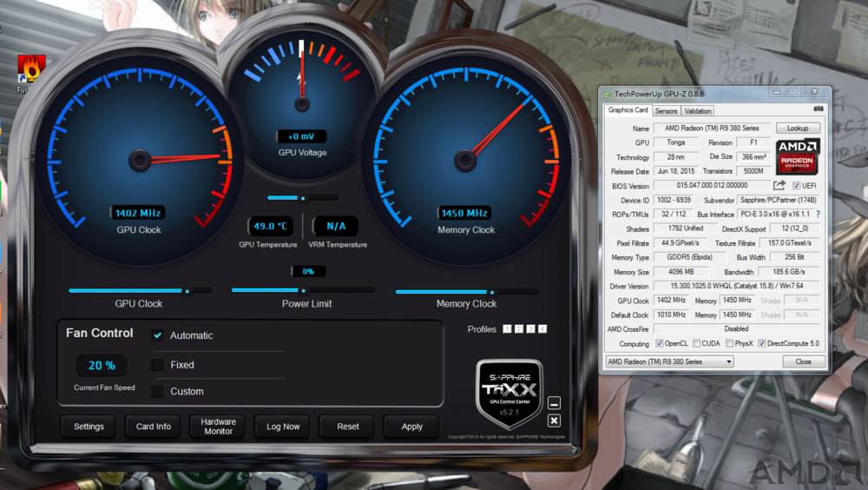Click the 1792 Unified shaders field

click(686, 228)
